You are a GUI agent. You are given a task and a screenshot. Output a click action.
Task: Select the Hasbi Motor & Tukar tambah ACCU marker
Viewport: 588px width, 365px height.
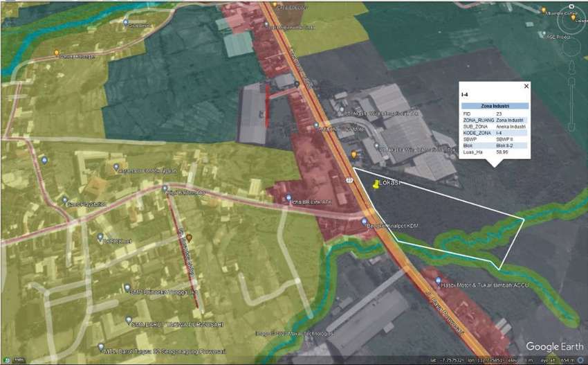(x=437, y=285)
